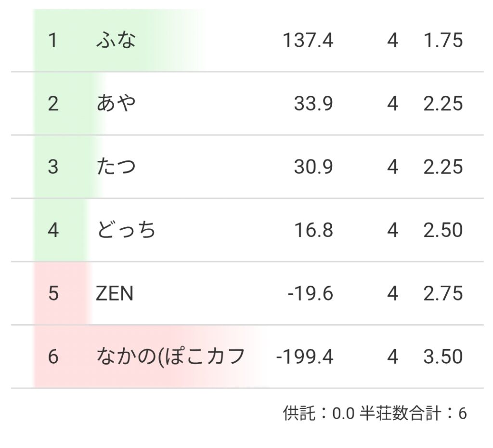Tap the player name どっち
The image size is (493, 448).
126,230
